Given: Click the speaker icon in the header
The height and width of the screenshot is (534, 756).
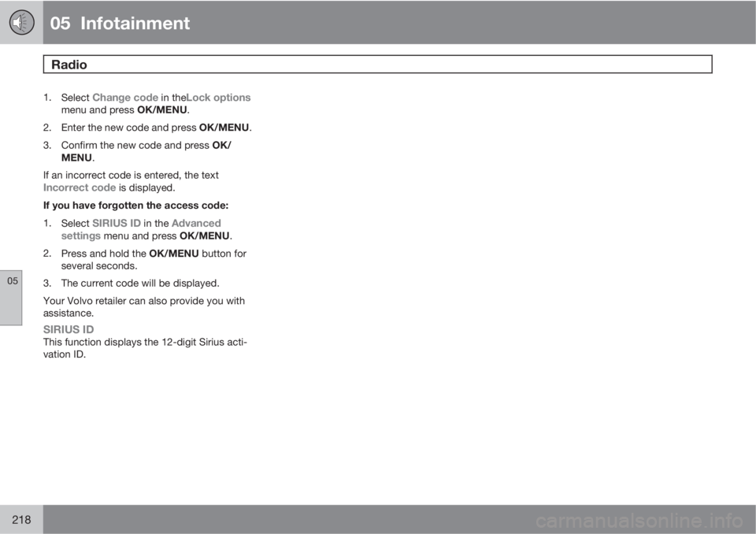Looking at the screenshot, I should pos(22,23).
